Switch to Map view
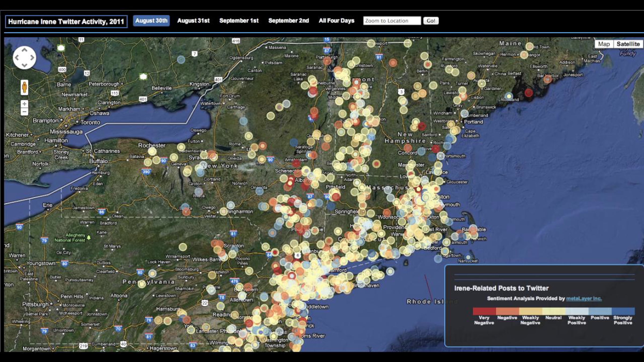 click(x=604, y=44)
